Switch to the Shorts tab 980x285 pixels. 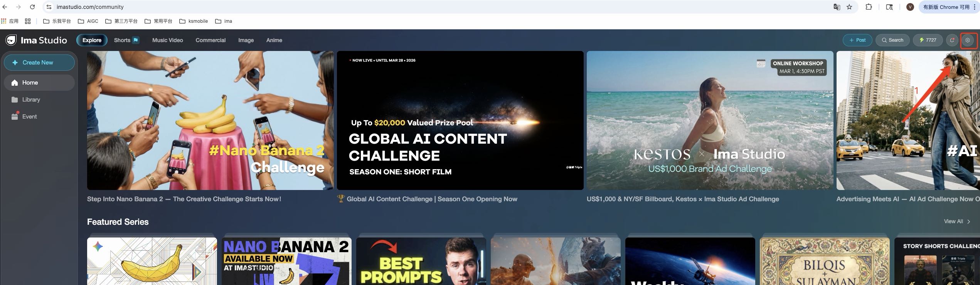coord(126,40)
